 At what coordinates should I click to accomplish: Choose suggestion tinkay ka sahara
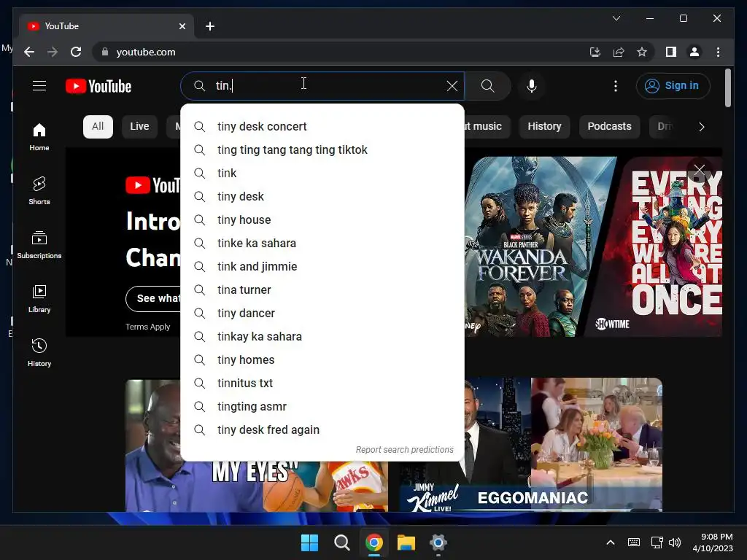[322, 336]
